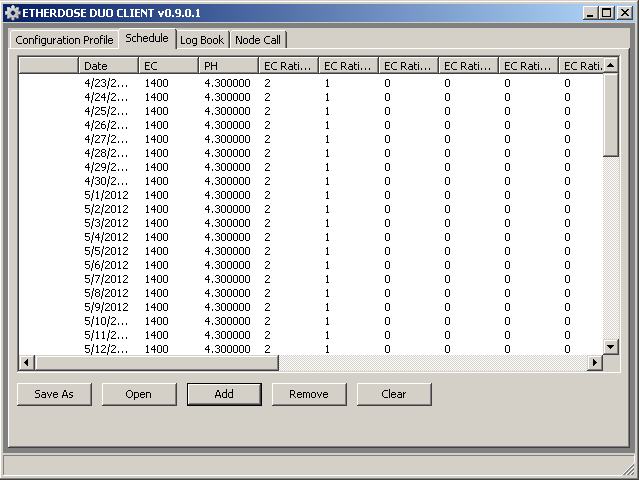Click the blank first column header
The width and height of the screenshot is (639, 480).
(x=48, y=66)
